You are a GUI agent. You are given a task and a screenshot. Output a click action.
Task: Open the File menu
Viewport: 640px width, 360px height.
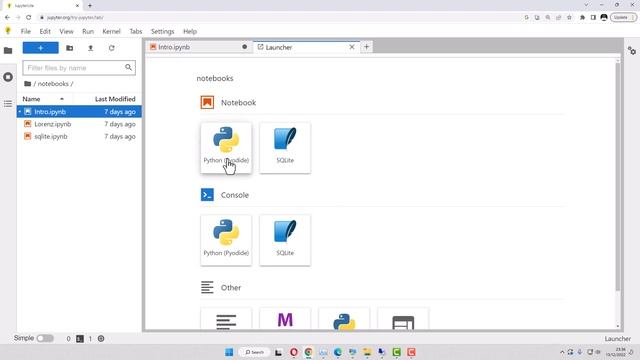[x=26, y=31]
